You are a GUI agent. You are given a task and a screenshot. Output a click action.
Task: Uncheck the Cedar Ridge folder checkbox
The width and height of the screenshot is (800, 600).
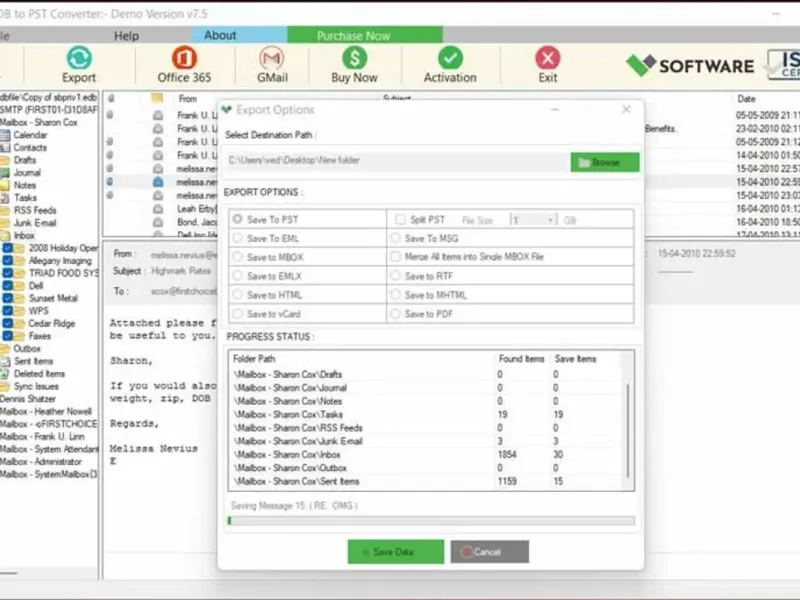8,323
